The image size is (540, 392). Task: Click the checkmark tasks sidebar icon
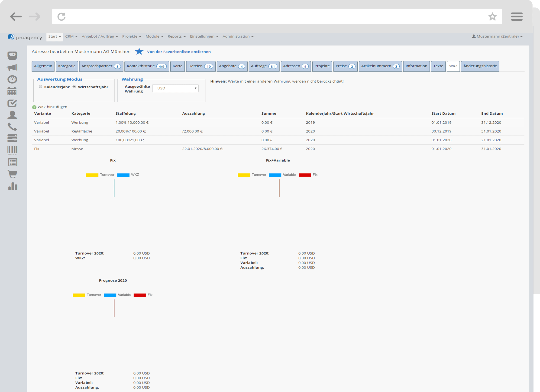point(12,103)
